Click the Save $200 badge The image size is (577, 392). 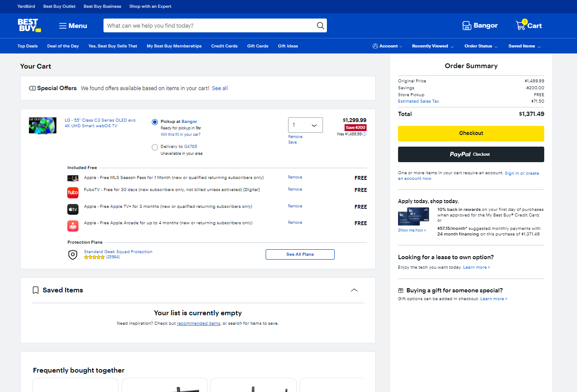coord(355,128)
